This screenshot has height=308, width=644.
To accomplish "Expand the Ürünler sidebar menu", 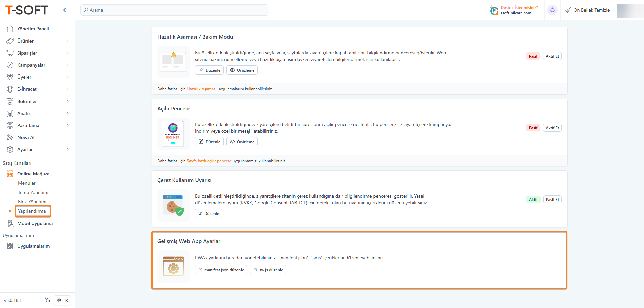I will 68,41.
